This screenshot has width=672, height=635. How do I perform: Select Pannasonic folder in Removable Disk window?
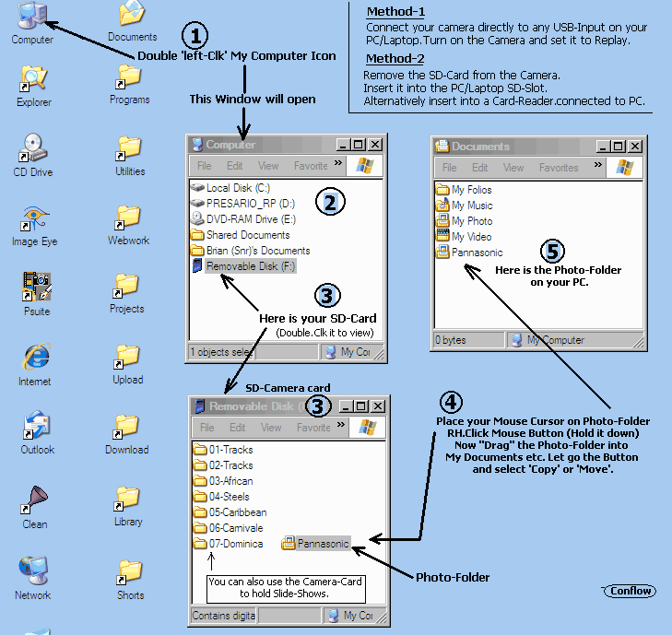316,544
